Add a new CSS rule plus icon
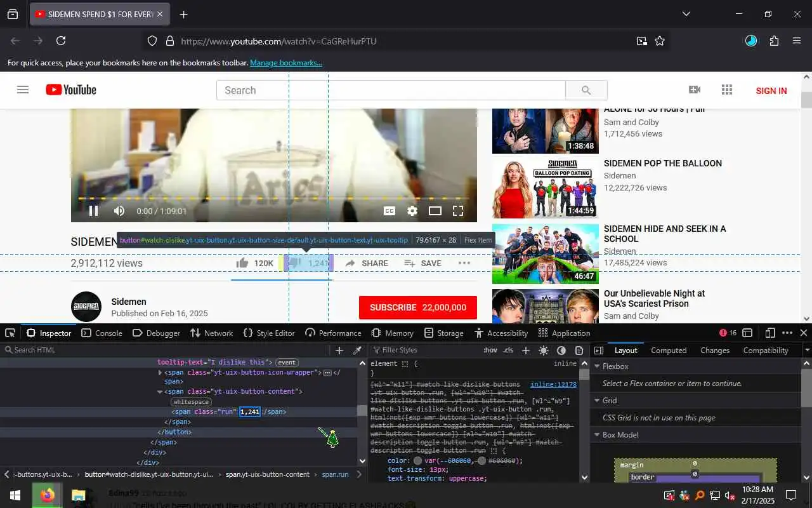 (525, 350)
